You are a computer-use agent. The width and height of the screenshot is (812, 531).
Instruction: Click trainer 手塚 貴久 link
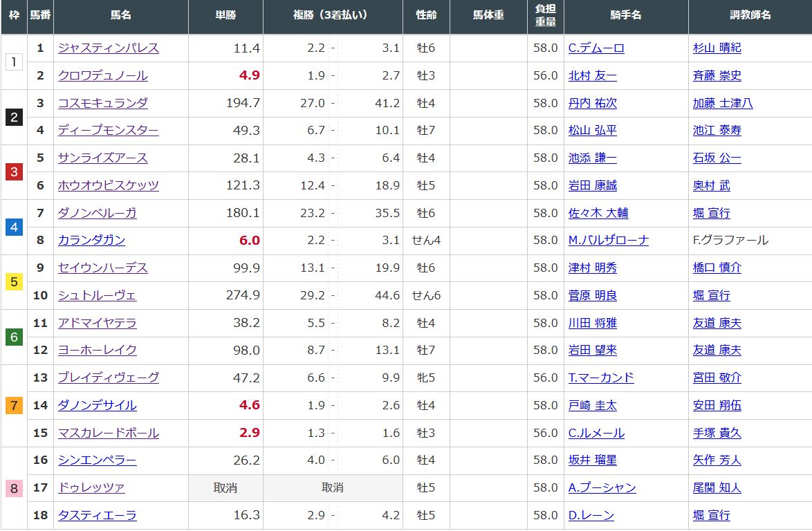click(717, 433)
